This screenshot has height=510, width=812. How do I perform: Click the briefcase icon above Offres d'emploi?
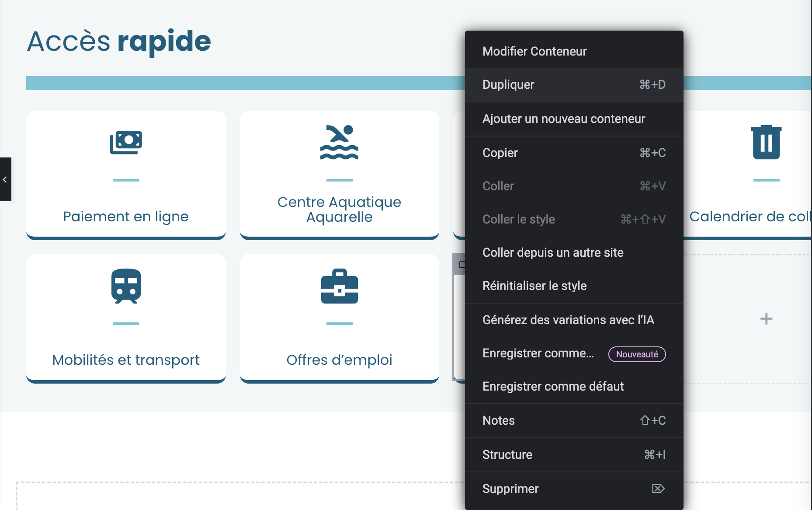[339, 286]
